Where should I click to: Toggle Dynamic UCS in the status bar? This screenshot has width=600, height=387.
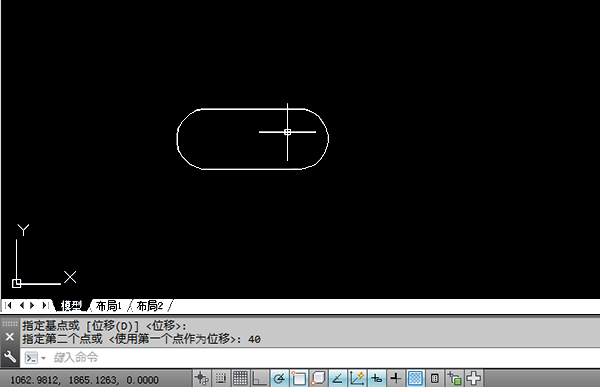click(357, 379)
